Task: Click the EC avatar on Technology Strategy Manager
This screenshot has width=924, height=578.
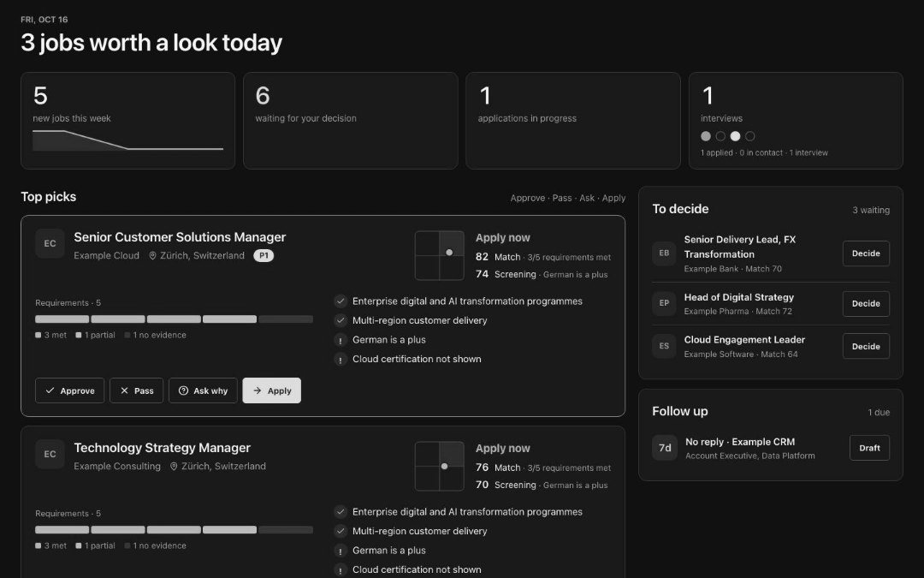Action: click(50, 454)
